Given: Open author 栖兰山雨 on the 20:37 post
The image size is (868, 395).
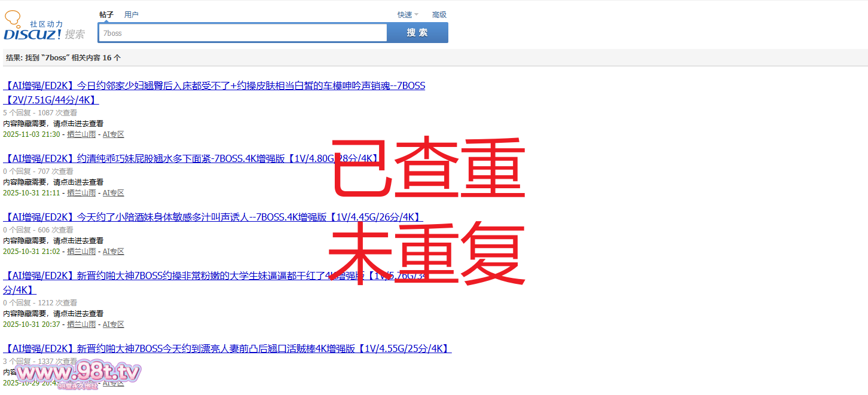Looking at the screenshot, I should click(81, 324).
